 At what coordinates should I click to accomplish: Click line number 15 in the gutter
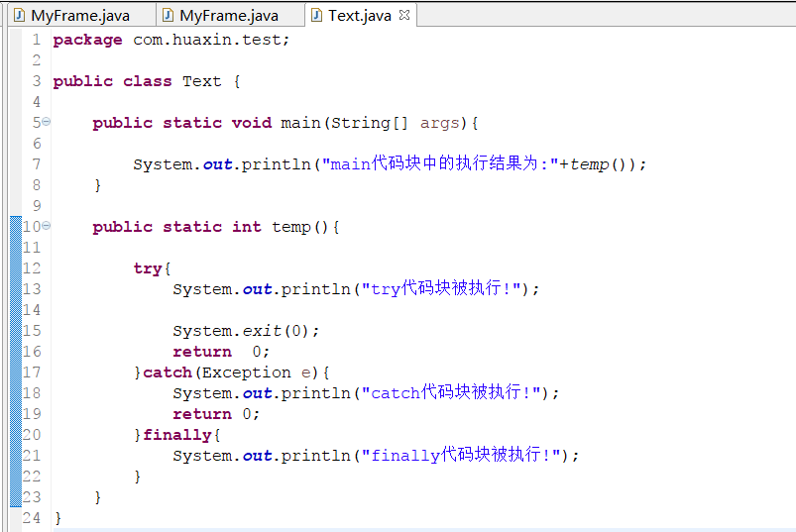tap(32, 331)
